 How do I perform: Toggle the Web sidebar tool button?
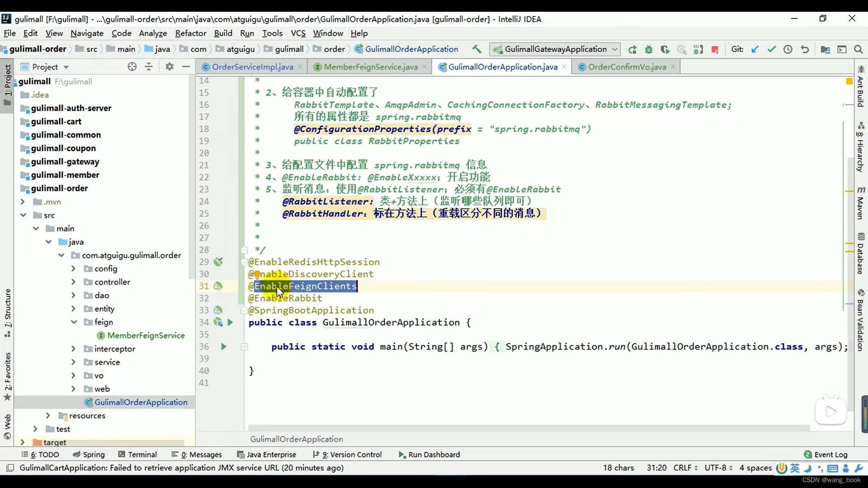point(7,427)
